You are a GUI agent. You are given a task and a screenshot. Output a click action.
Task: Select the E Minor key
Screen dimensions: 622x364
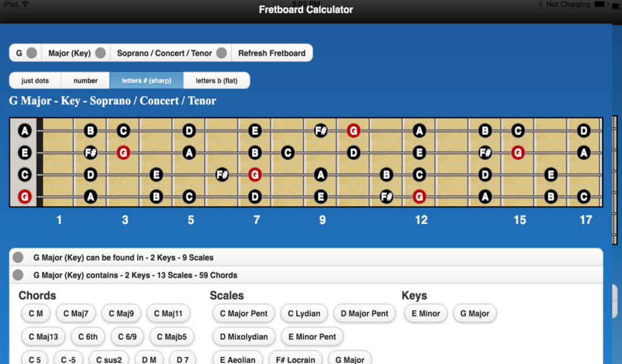pyautogui.click(x=425, y=314)
